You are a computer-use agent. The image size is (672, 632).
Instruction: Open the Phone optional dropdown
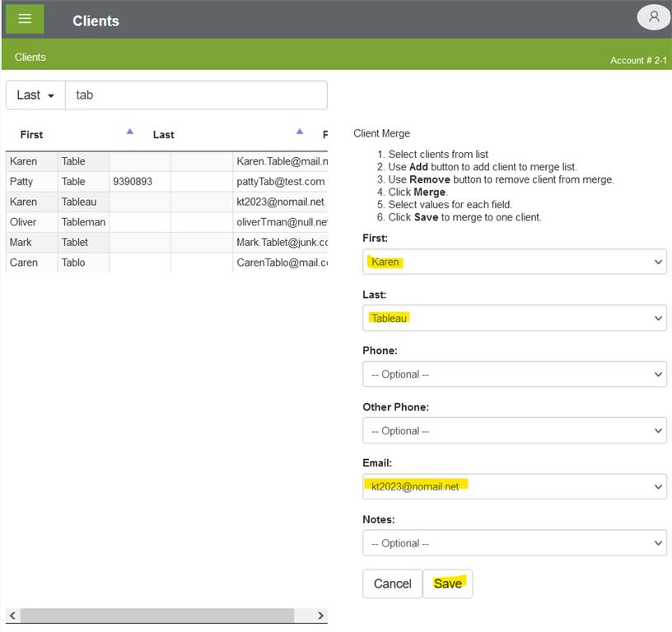pos(514,374)
